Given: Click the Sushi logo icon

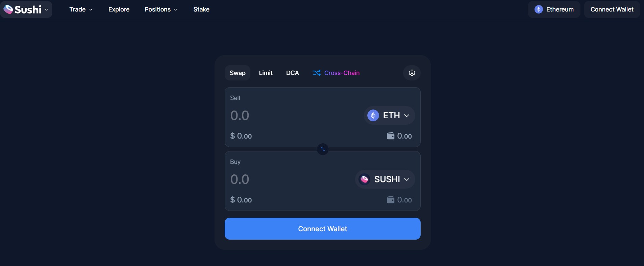Looking at the screenshot, I should pyautogui.click(x=8, y=9).
